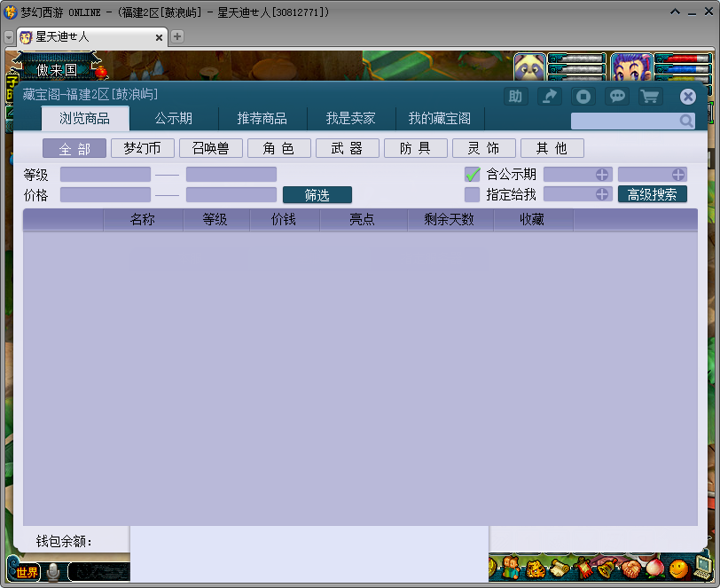Image resolution: width=720 pixels, height=588 pixels.
Task: Select the 召唤兽 category filter
Action: click(x=211, y=148)
